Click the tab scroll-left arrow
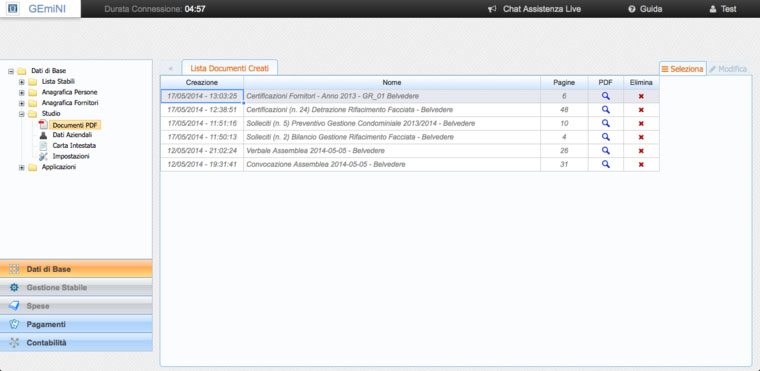The height and width of the screenshot is (371, 760). [170, 68]
